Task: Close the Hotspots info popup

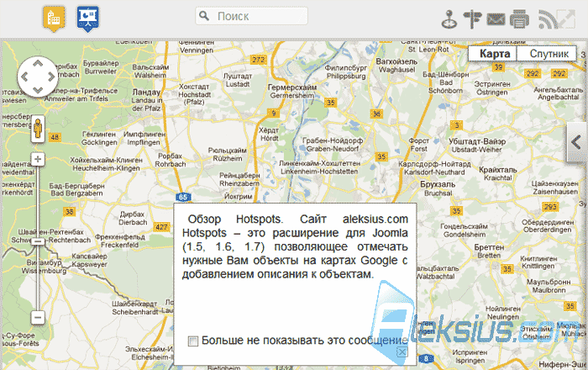Action: (402, 351)
